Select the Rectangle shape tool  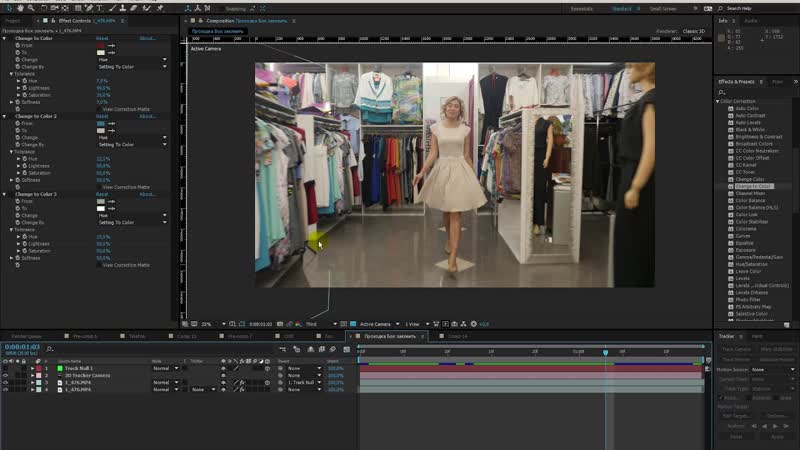78,8
